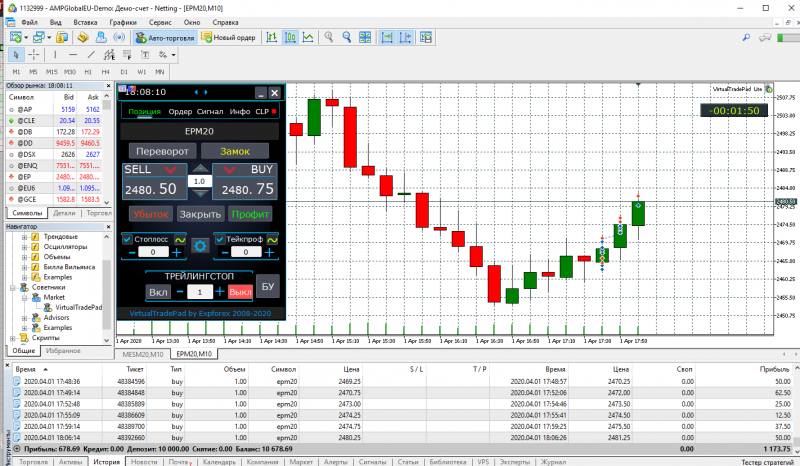Open the VPS cloud hosting icon
Image resolution: width=800 pixels, height=466 pixels.
[x=101, y=37]
